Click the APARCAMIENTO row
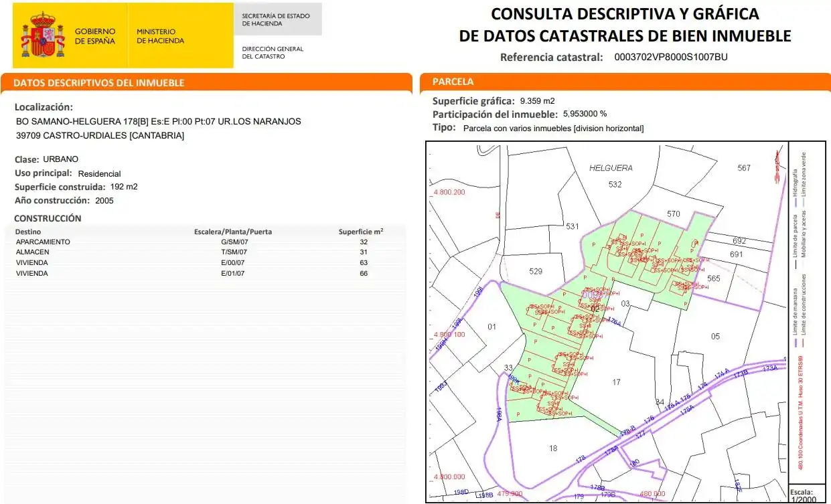Viewport: 831px width, 504px height. click(x=206, y=242)
